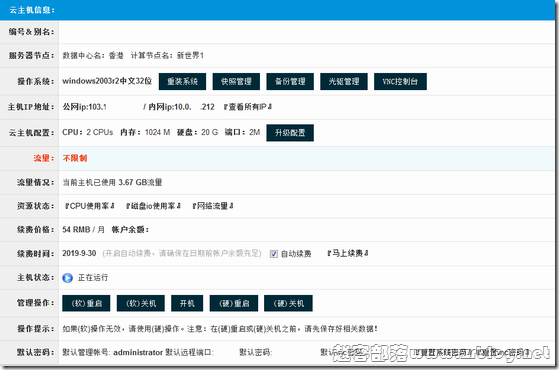Image resolution: width=559 pixels, height=370 pixels.
Task: Click the 马上续费 renew now link
Action: click(x=348, y=253)
